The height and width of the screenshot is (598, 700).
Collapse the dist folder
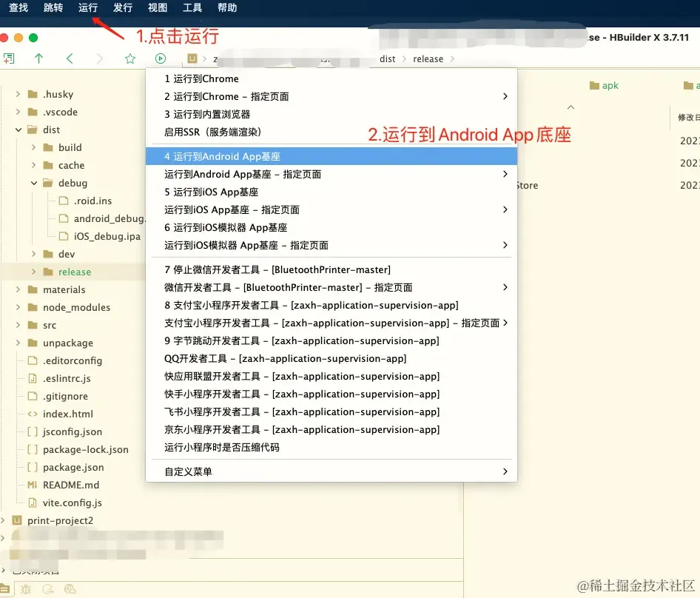18,130
